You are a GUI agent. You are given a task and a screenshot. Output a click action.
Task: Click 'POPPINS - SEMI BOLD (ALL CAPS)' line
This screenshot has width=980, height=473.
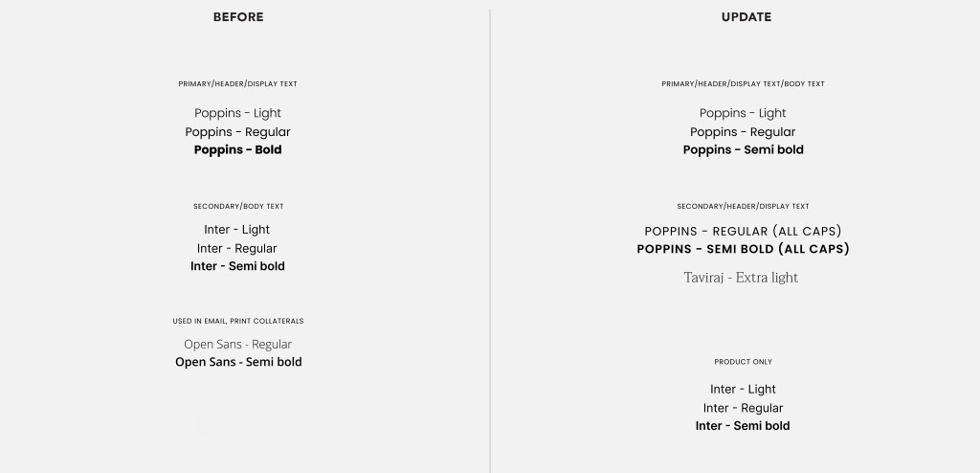coord(743,249)
